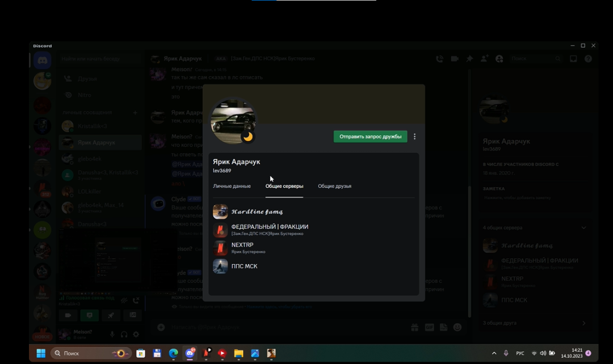
Task: Select the Общие серверы tab
Action: 284,186
